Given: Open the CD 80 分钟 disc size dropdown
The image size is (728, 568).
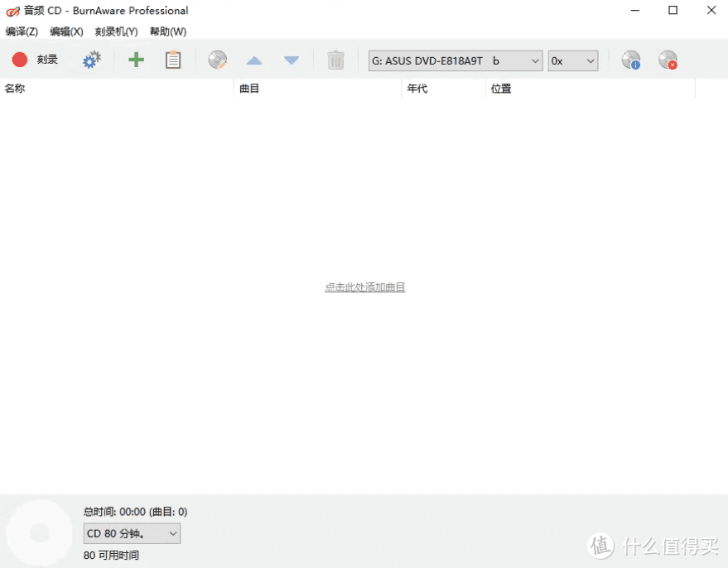Looking at the screenshot, I should pos(132,534).
